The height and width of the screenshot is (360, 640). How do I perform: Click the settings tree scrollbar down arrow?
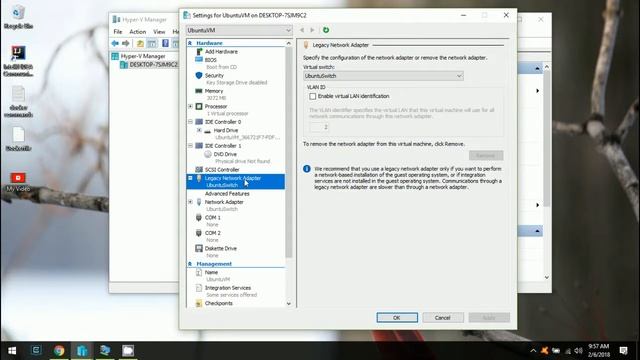[x=289, y=304]
